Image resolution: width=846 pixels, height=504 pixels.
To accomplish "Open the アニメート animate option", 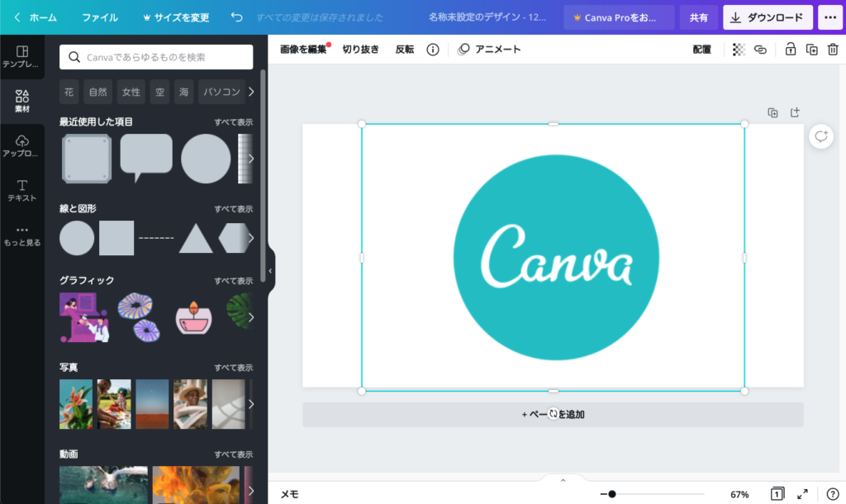I will point(489,50).
